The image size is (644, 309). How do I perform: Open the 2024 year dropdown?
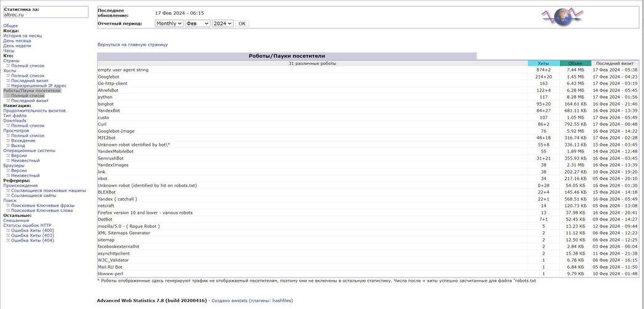click(222, 23)
